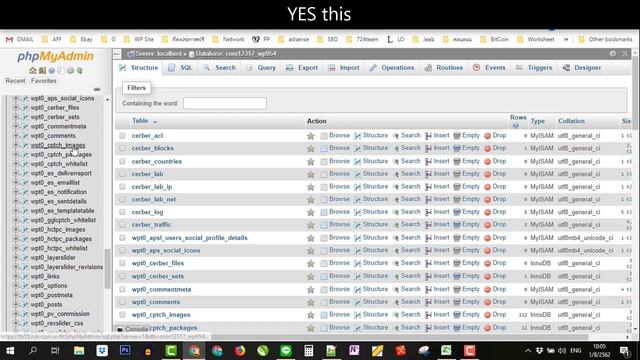
Task: Expand wpt0_options tree node
Action: point(16,286)
